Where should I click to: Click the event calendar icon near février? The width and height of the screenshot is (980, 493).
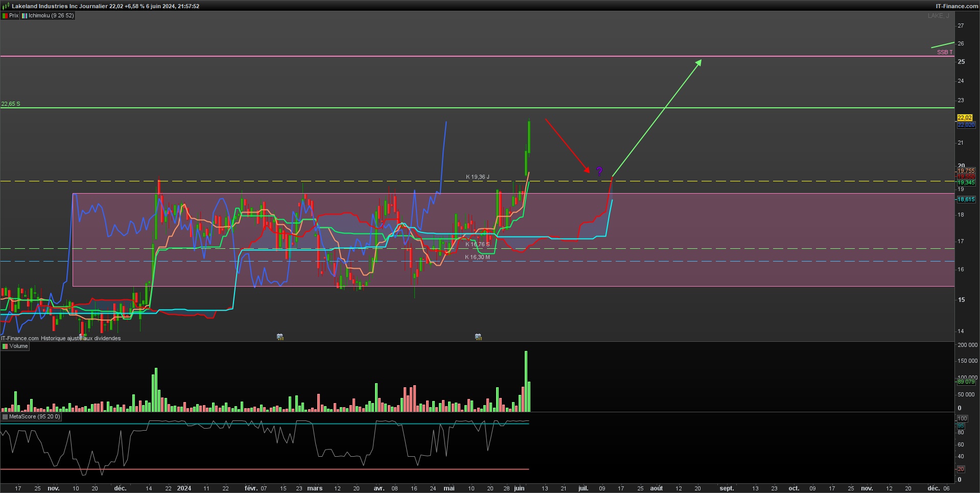click(280, 337)
